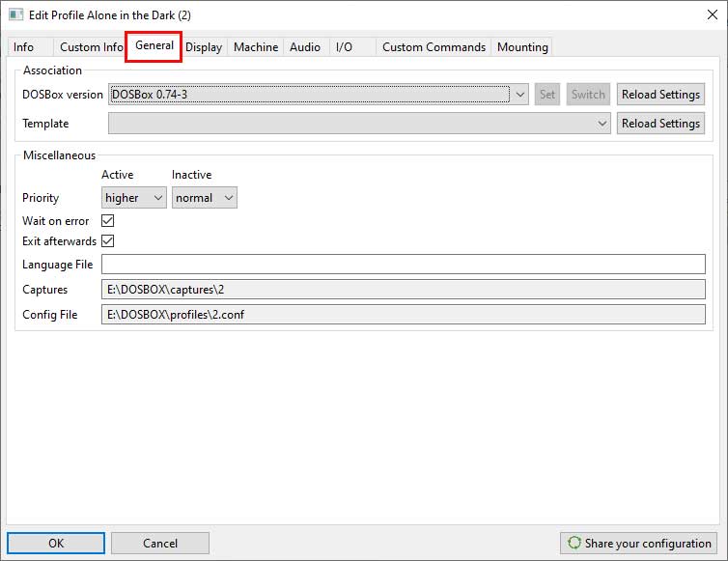728x561 pixels.
Task: Confirm with the OK button
Action: pos(56,543)
